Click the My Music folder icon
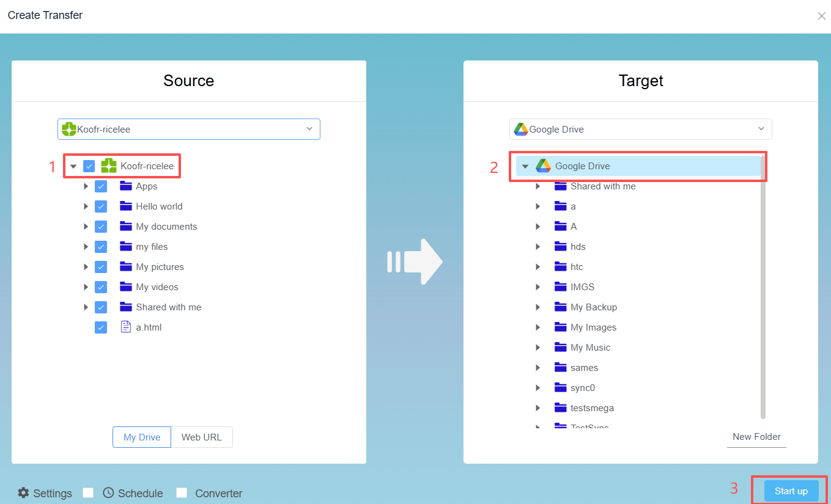 [x=561, y=347]
